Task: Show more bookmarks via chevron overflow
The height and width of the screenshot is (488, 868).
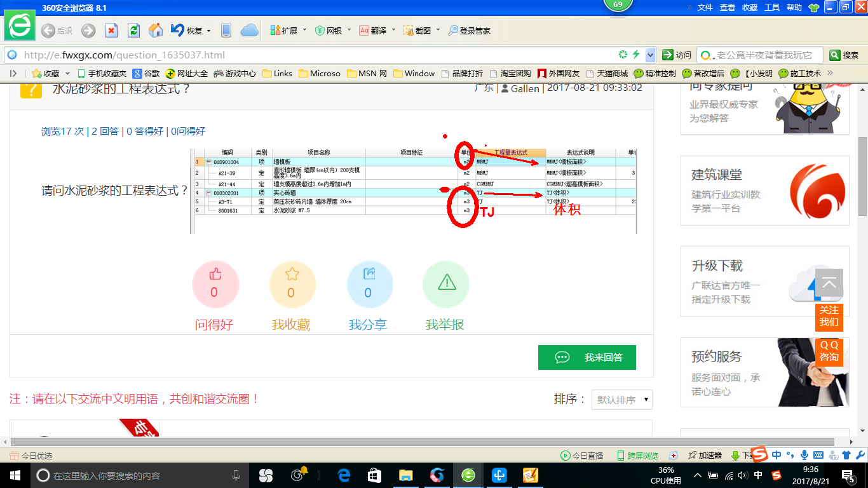Action: tap(830, 74)
